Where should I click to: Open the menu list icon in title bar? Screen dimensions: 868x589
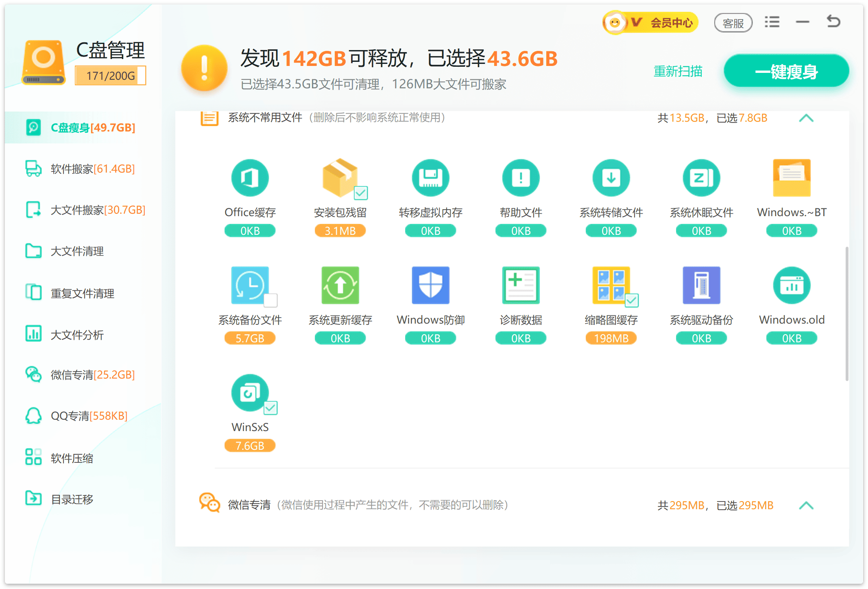[772, 22]
